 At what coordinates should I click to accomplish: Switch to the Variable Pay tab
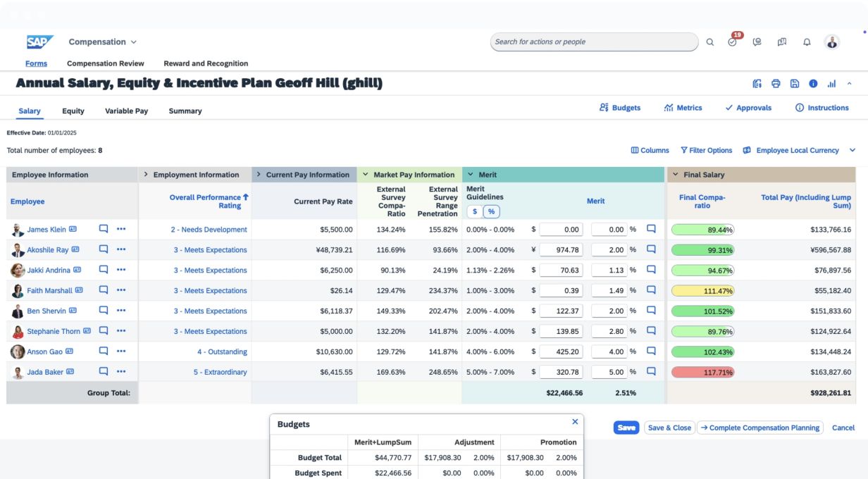coord(126,111)
